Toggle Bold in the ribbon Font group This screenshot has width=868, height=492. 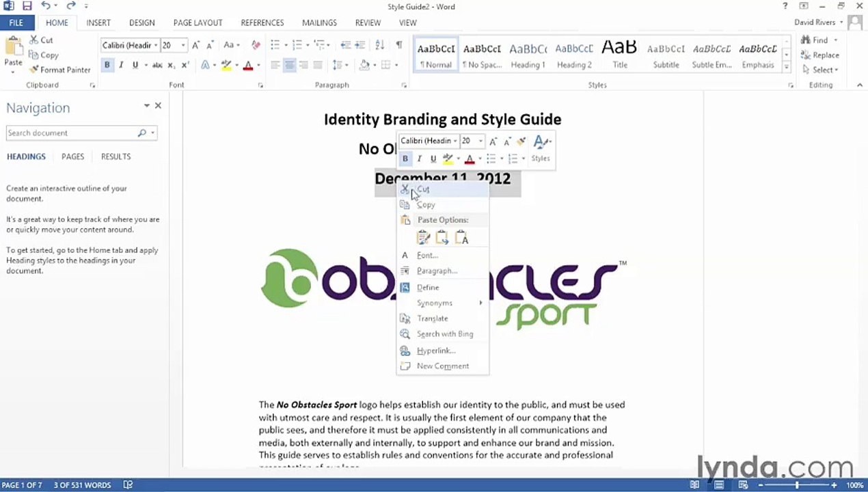pyautogui.click(x=107, y=65)
